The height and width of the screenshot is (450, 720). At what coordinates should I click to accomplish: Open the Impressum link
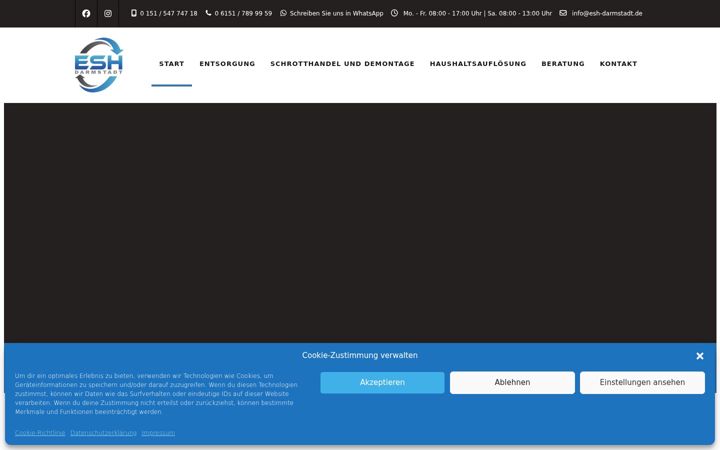158,433
